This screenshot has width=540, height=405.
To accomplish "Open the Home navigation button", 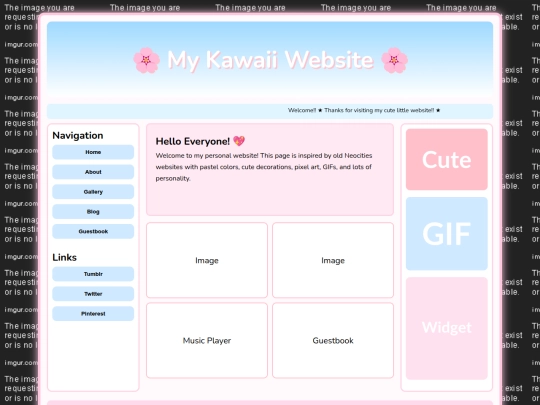I will pyautogui.click(x=93, y=152).
